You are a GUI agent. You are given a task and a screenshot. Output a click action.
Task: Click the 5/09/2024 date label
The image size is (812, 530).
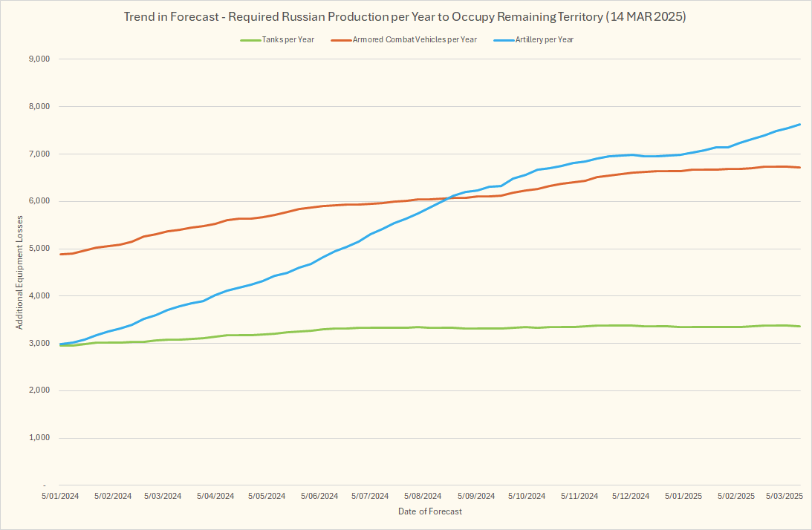click(x=475, y=495)
